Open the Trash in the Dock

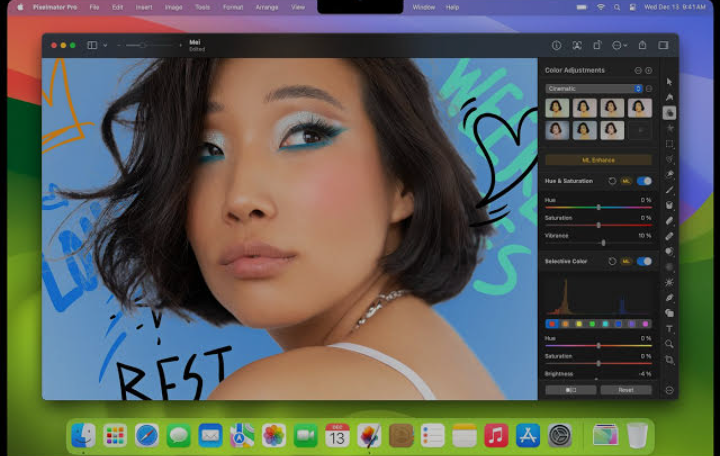pyautogui.click(x=637, y=435)
